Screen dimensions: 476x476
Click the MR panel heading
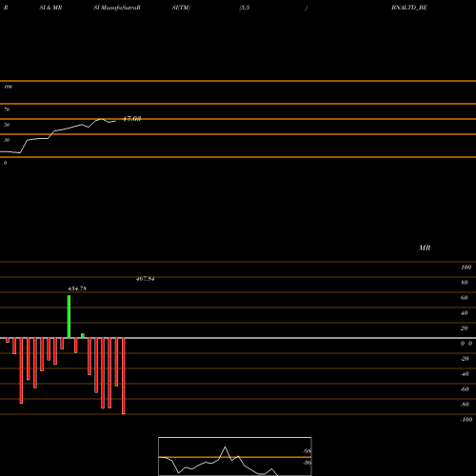point(425,248)
